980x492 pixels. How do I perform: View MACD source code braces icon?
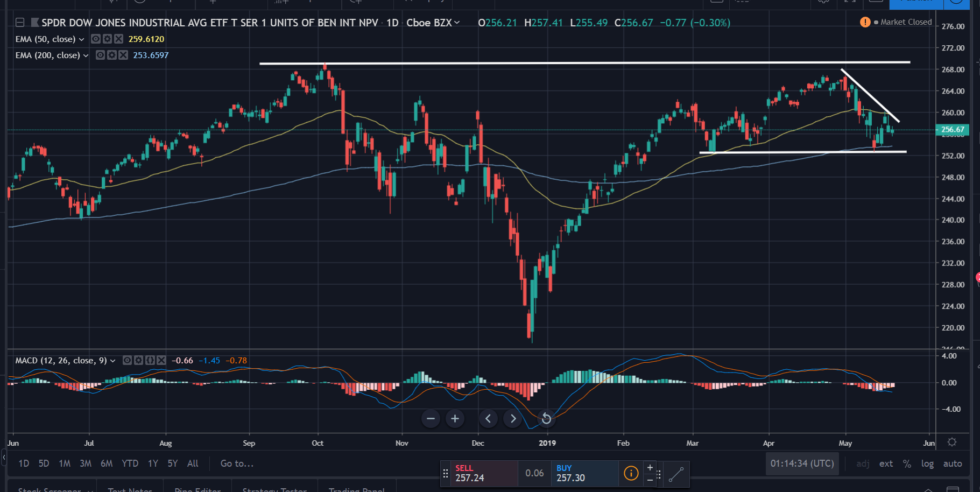tap(150, 360)
